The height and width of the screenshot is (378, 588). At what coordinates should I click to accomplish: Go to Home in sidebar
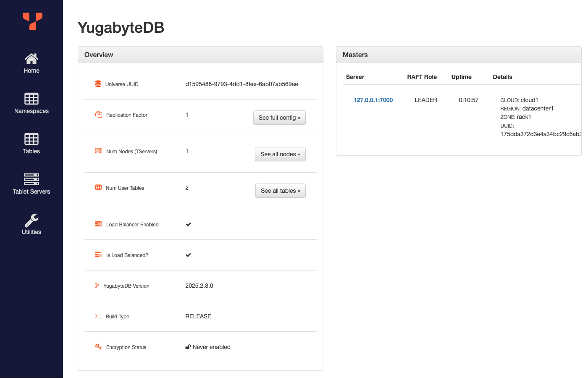point(31,71)
